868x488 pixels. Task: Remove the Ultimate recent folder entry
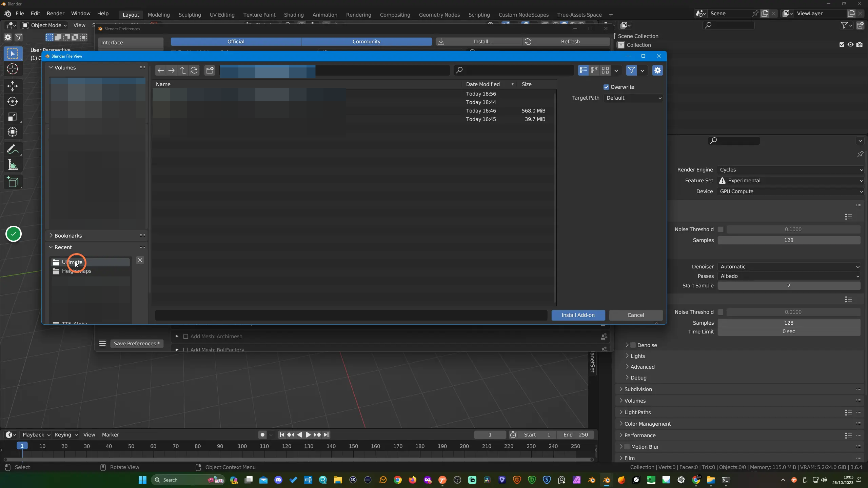point(140,260)
